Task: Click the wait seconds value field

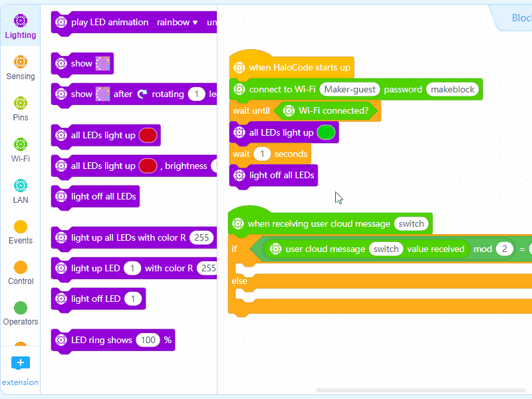Action: [x=262, y=154]
